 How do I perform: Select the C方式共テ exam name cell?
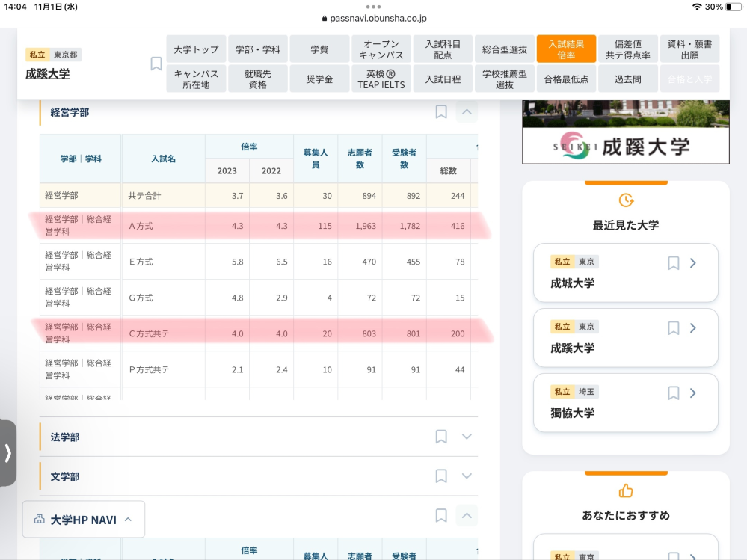coord(164,333)
